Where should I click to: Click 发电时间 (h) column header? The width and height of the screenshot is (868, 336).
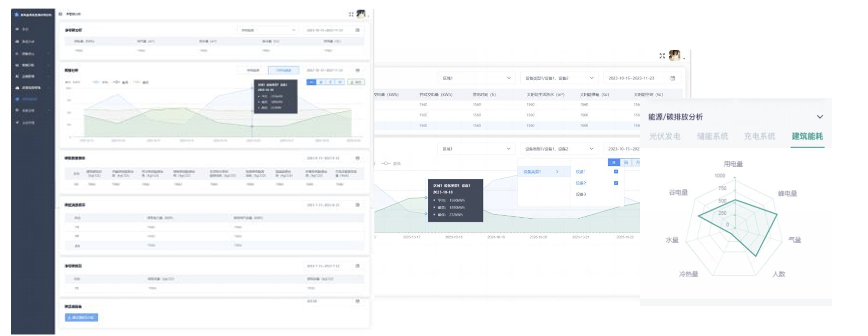(x=484, y=94)
